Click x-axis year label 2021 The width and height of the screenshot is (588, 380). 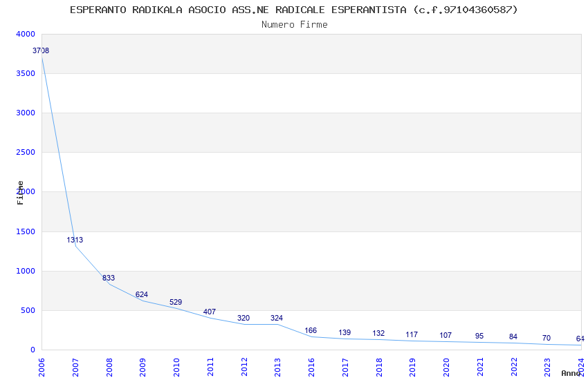click(480, 368)
